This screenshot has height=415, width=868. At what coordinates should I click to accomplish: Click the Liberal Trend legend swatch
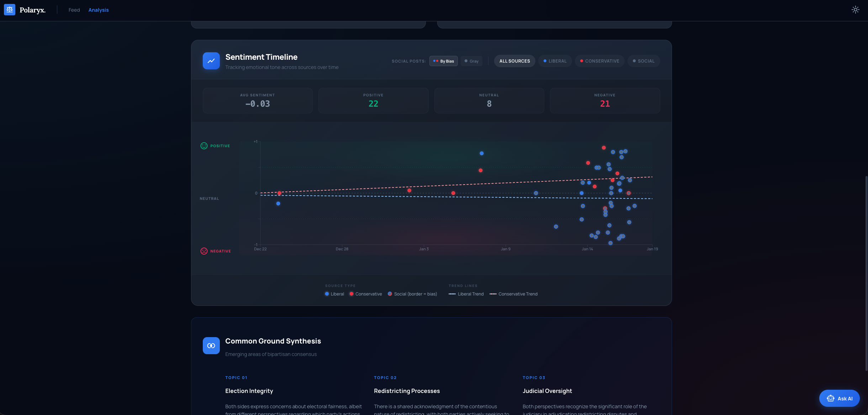pos(452,294)
